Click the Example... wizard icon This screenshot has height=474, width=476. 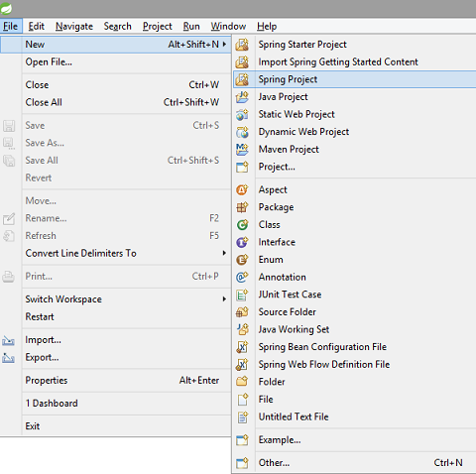[x=242, y=440]
